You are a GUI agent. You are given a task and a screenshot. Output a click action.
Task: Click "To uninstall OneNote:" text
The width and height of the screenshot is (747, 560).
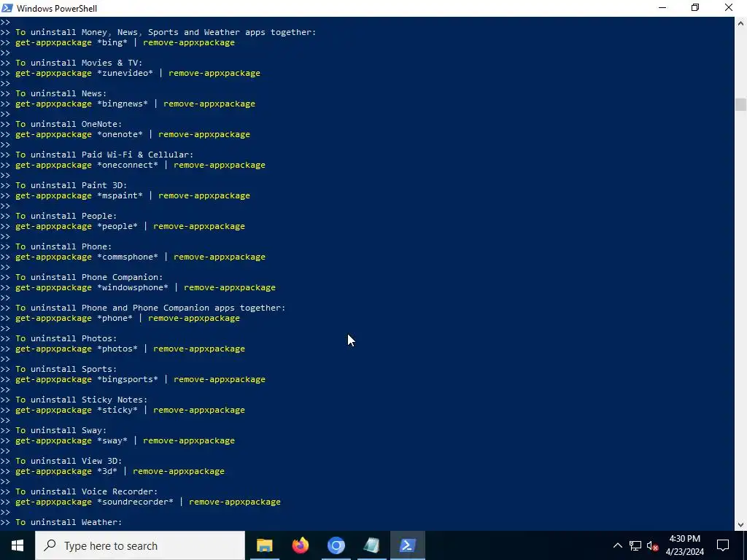[69, 124]
